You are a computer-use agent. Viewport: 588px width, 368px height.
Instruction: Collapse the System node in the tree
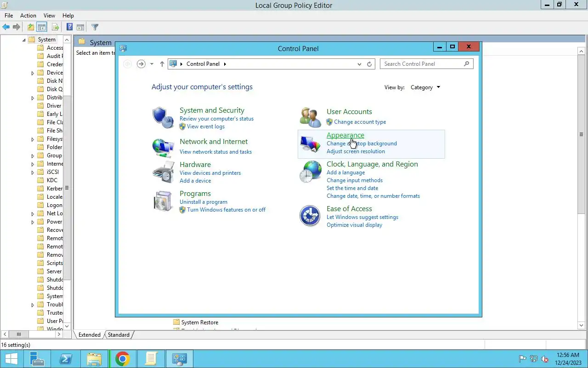(24, 40)
